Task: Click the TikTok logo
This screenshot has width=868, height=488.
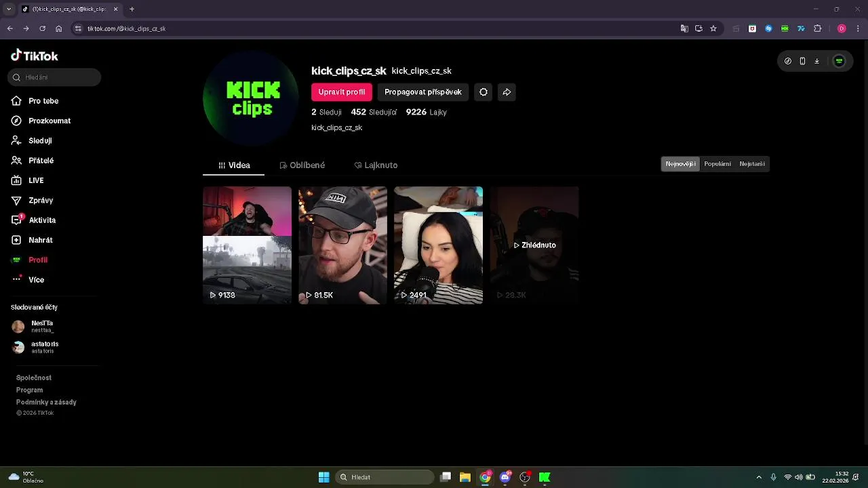Action: click(x=35, y=56)
